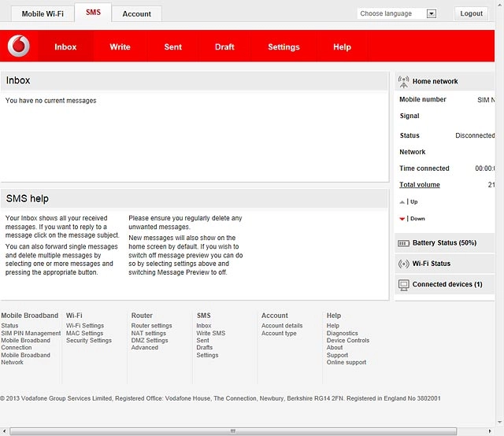Expand the Wi-Fi Status panel
This screenshot has width=504, height=436.
point(444,264)
